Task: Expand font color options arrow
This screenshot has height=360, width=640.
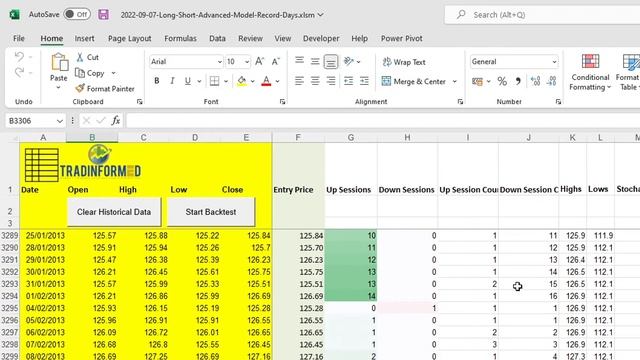Action: (x=278, y=81)
